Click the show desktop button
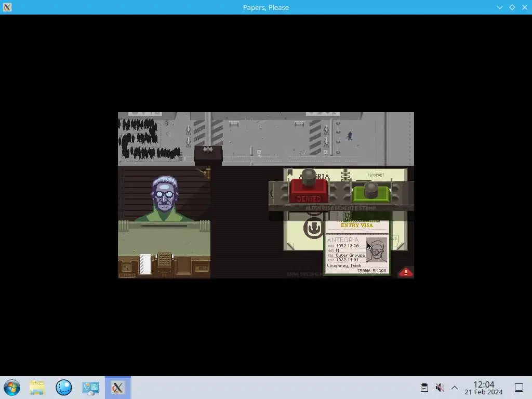 coord(519,388)
